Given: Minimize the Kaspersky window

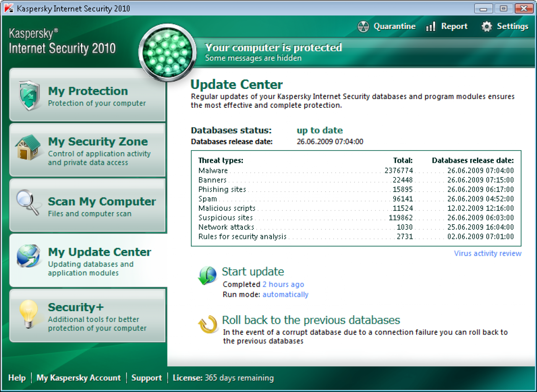Looking at the screenshot, I should click(x=484, y=8).
